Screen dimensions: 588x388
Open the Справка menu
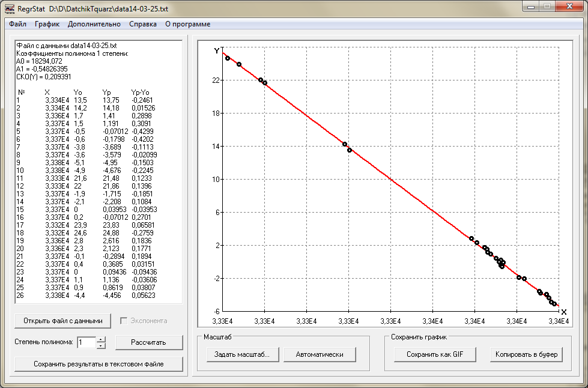point(143,24)
